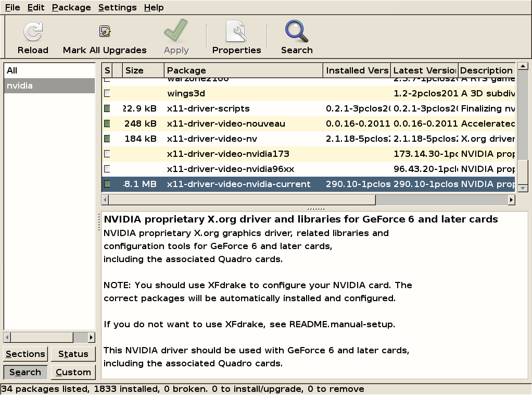Viewport: 532px width, 395px height.
Task: Click filter pane scroll right arrow
Action: coord(91,337)
